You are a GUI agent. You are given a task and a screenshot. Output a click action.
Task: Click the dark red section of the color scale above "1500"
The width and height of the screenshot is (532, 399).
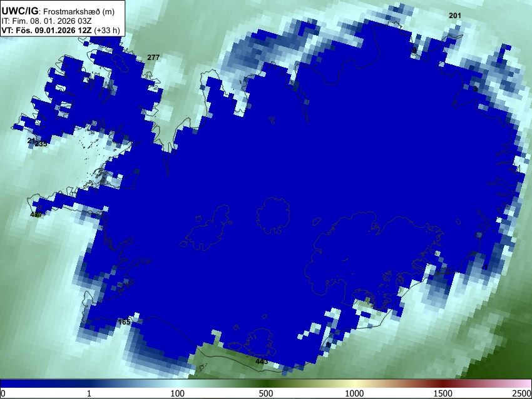pos(443,383)
